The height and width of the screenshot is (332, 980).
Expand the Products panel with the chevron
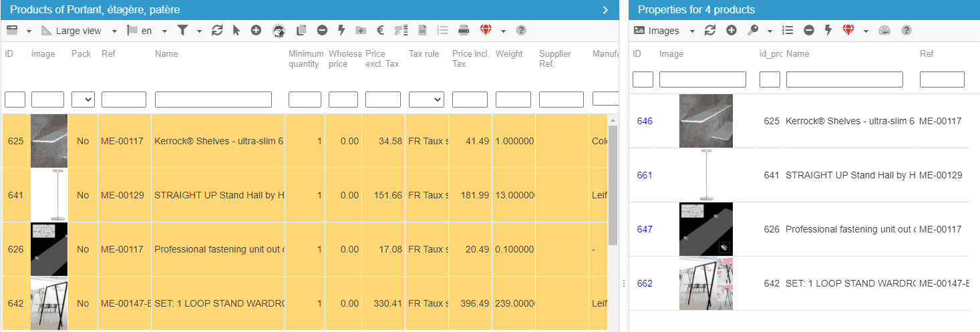(605, 10)
